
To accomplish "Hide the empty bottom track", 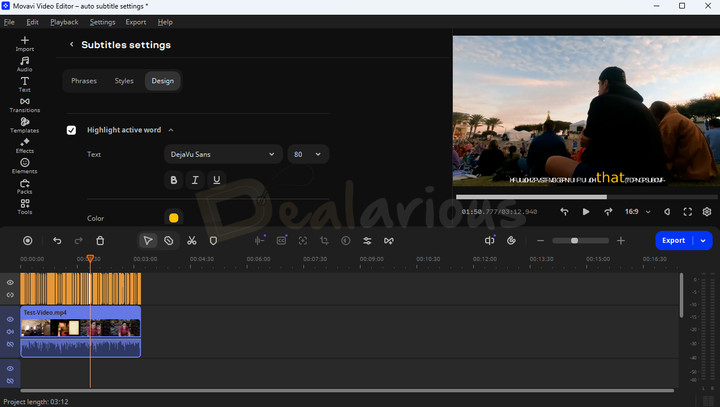I will tap(10, 368).
